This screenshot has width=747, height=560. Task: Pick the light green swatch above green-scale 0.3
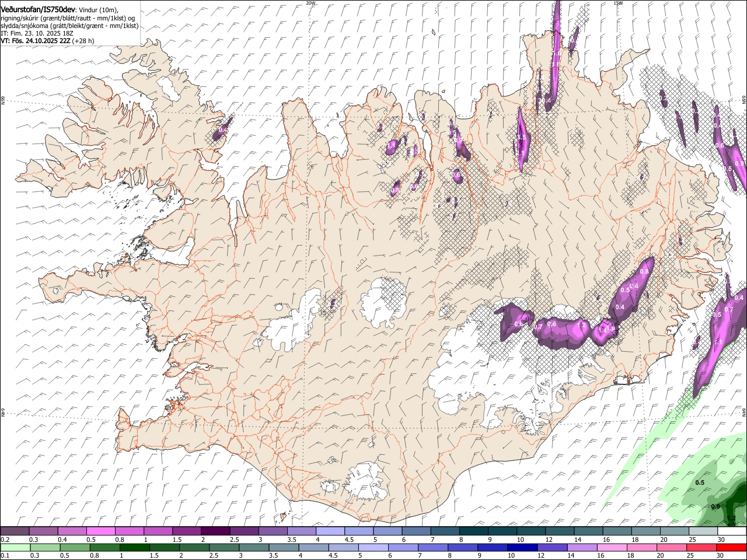point(45,548)
